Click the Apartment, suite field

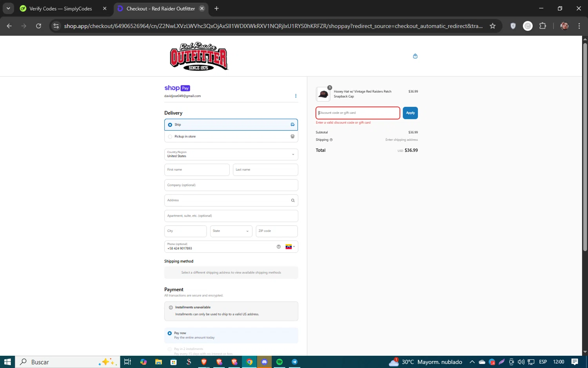click(231, 216)
